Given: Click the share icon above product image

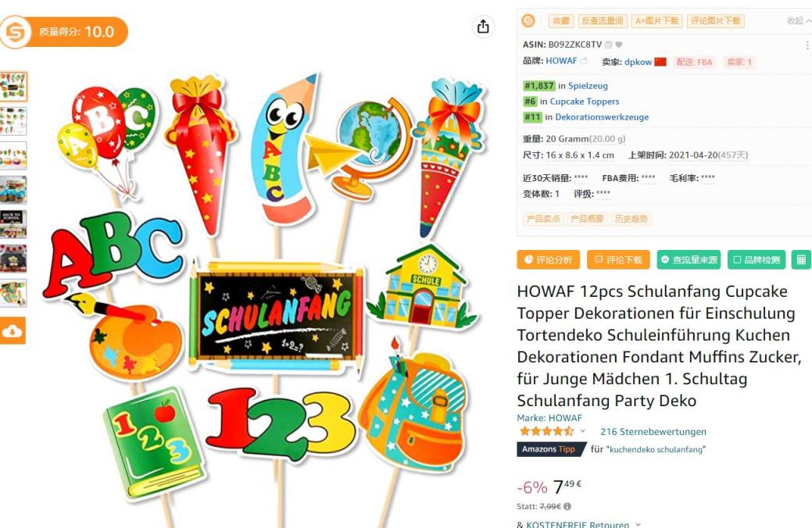Looking at the screenshot, I should point(483,27).
